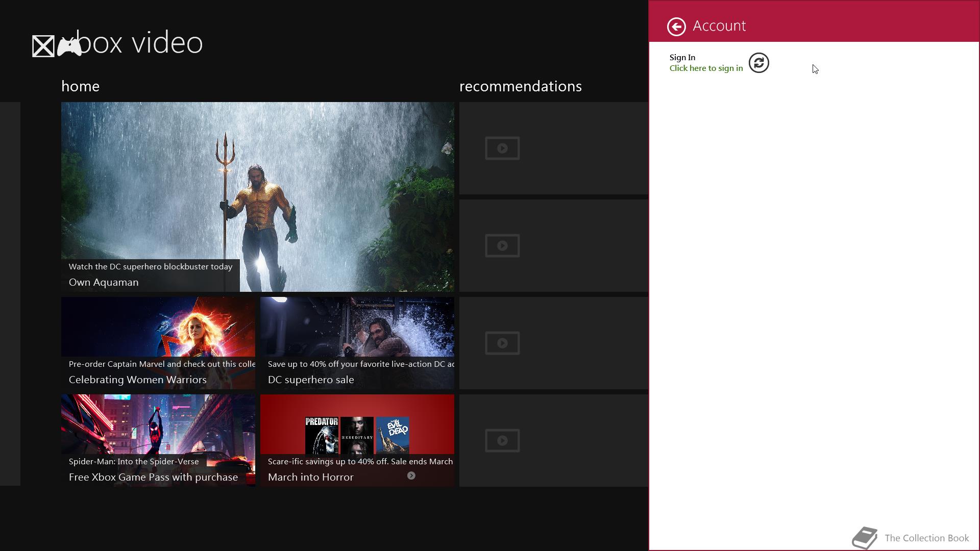Click 'Click here to sign in' link

(706, 68)
